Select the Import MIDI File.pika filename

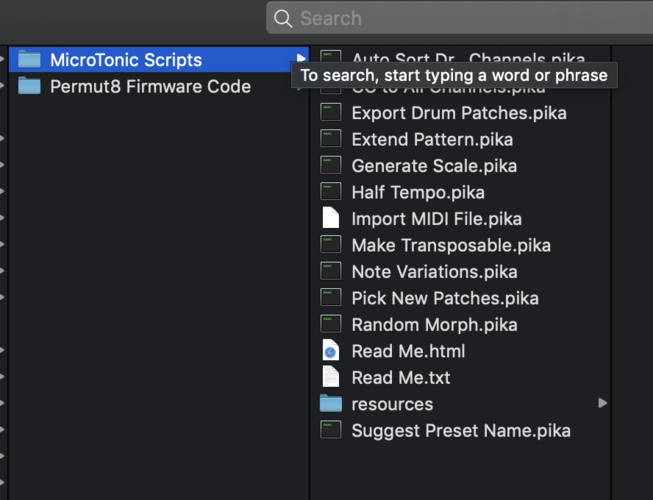tap(436, 219)
